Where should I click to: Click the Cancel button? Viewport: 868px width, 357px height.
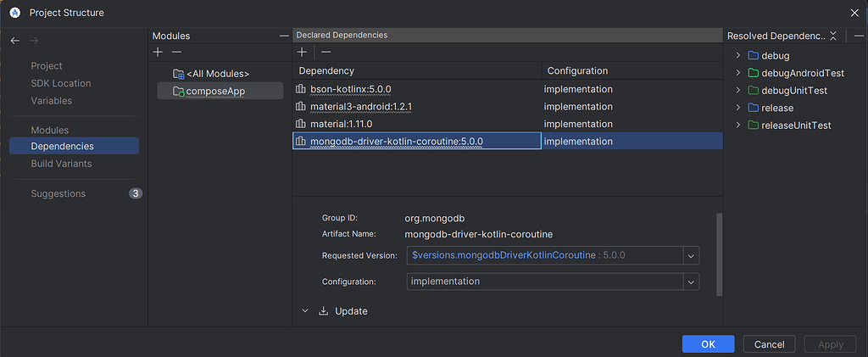[x=769, y=344]
